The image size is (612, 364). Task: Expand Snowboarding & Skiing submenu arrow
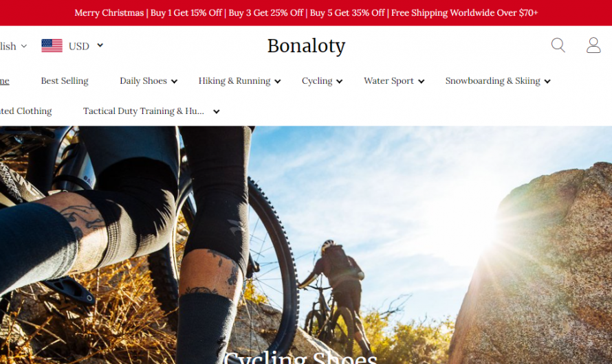point(547,82)
